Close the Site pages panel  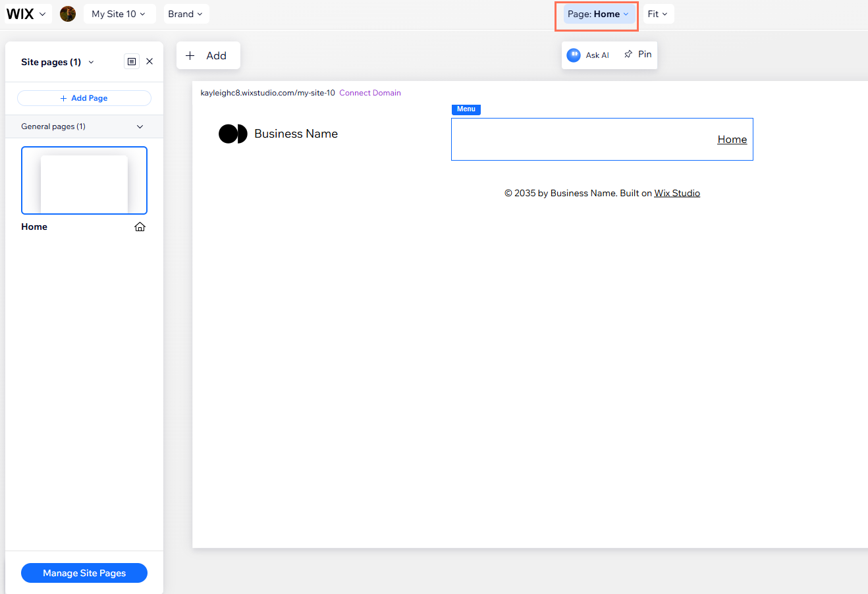tap(149, 61)
